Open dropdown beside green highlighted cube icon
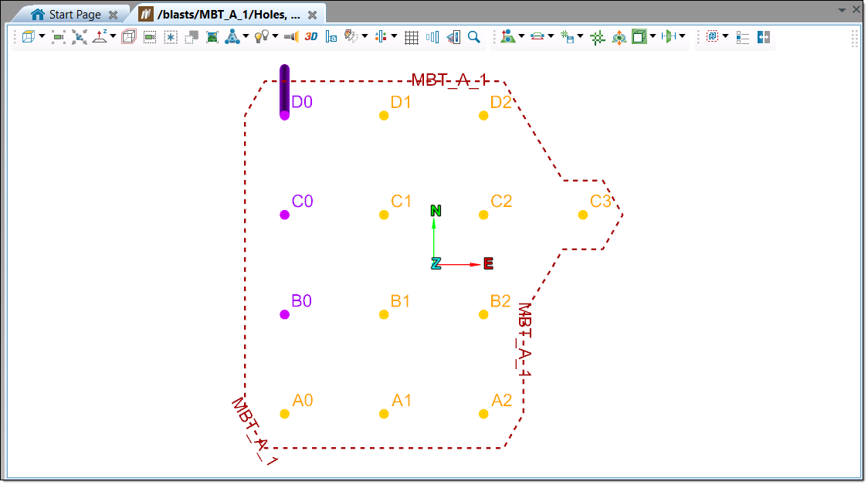 (653, 36)
